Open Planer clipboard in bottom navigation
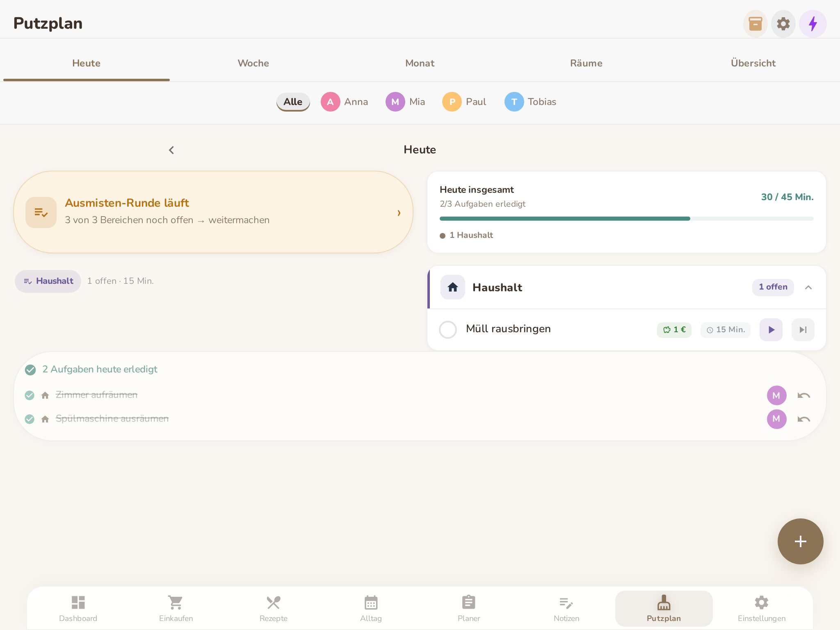Image resolution: width=840 pixels, height=630 pixels. (x=469, y=609)
